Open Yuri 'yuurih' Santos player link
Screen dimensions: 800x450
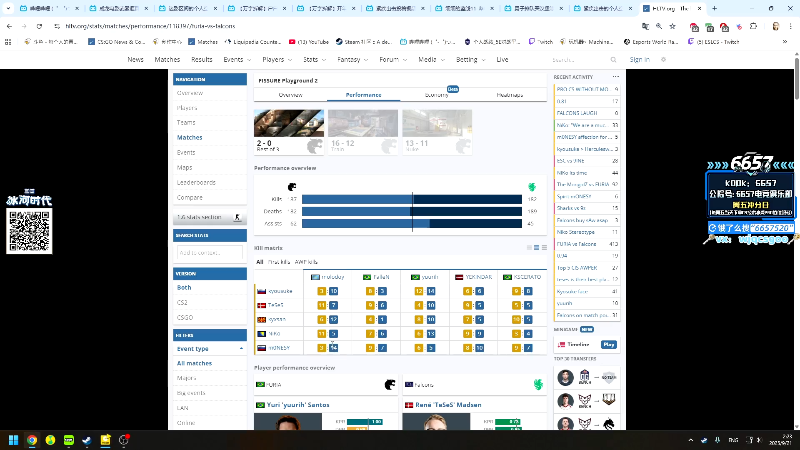click(x=298, y=405)
